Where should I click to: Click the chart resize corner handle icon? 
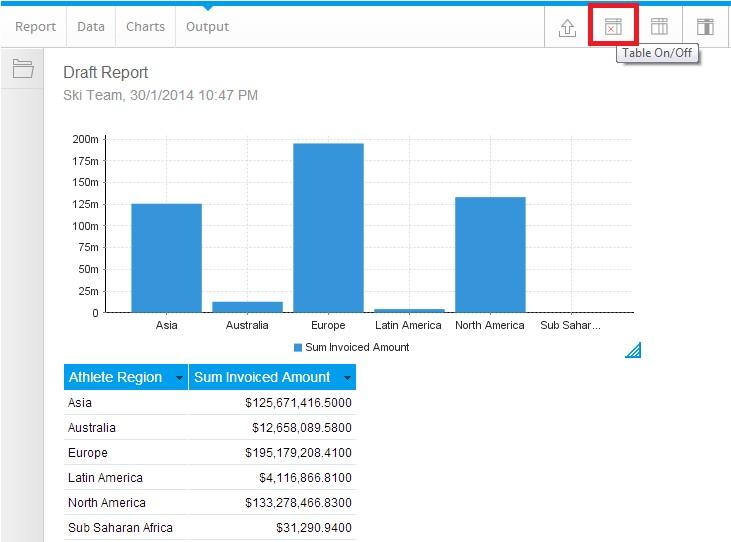tap(633, 350)
